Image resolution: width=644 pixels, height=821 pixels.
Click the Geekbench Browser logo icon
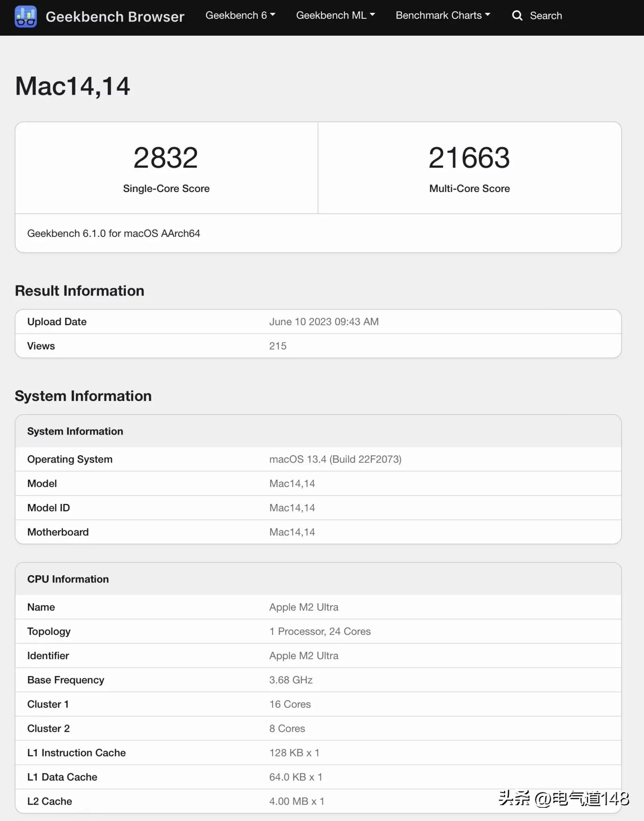tap(26, 16)
